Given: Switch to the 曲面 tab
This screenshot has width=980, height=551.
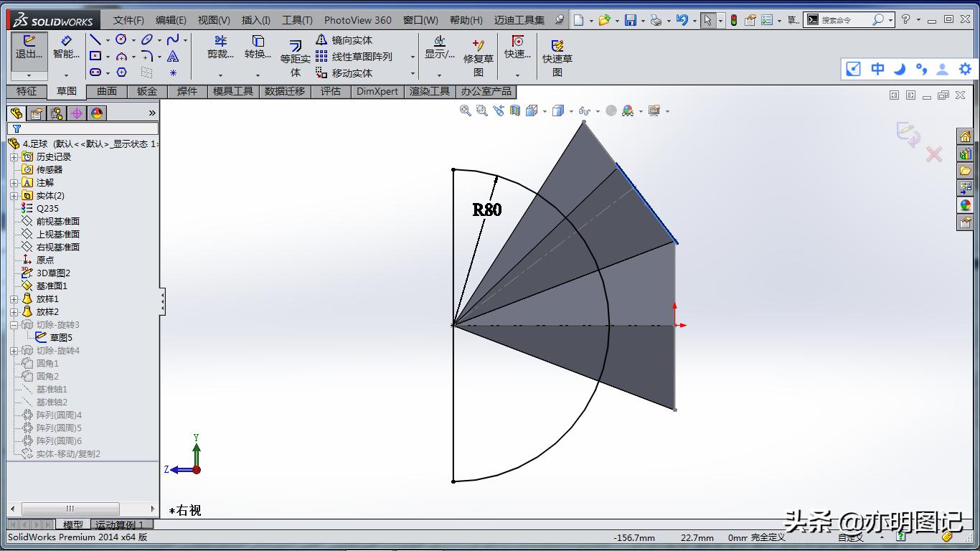Looking at the screenshot, I should 107,91.
